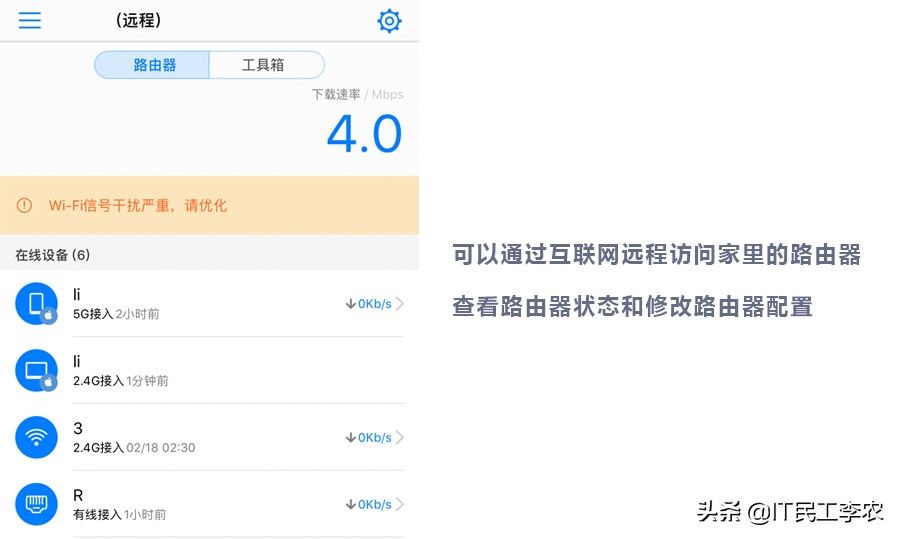Tap the Ethernet port icon for device R
This screenshot has height=539, width=900.
pyautogui.click(x=37, y=504)
